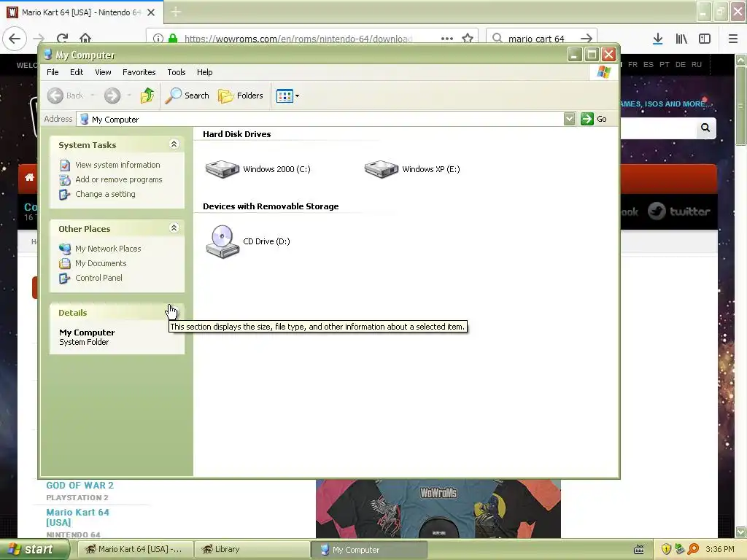Close the Mario Kart 64 browser tab

pos(151,12)
